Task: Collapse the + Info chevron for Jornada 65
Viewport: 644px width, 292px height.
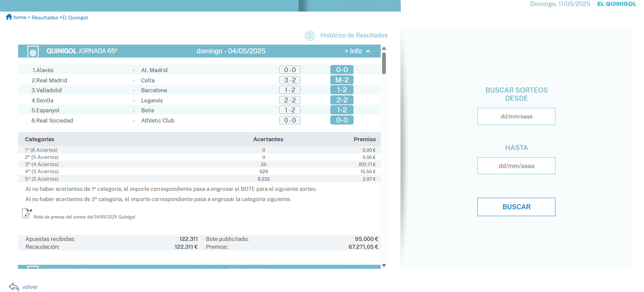Action: click(368, 51)
